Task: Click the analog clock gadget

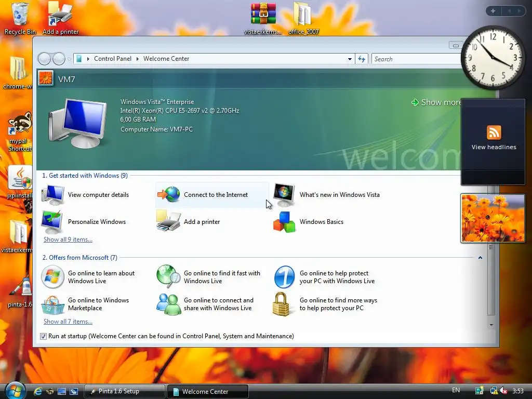Action: point(493,58)
